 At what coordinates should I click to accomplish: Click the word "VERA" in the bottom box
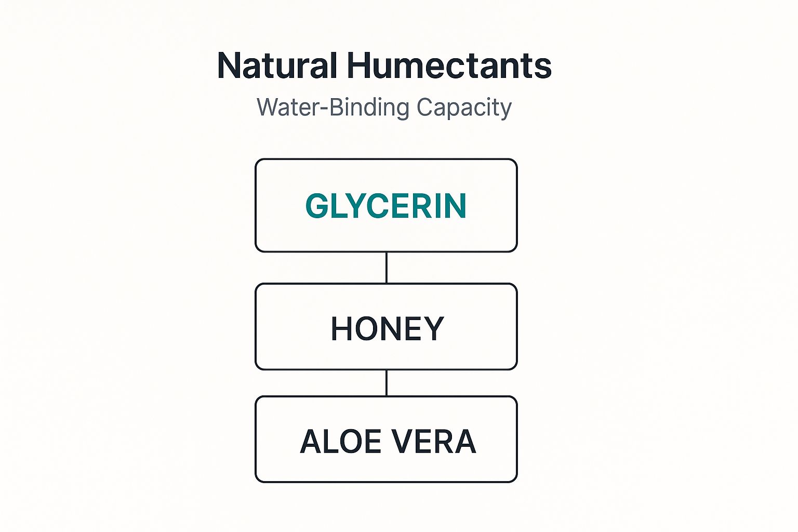click(433, 442)
